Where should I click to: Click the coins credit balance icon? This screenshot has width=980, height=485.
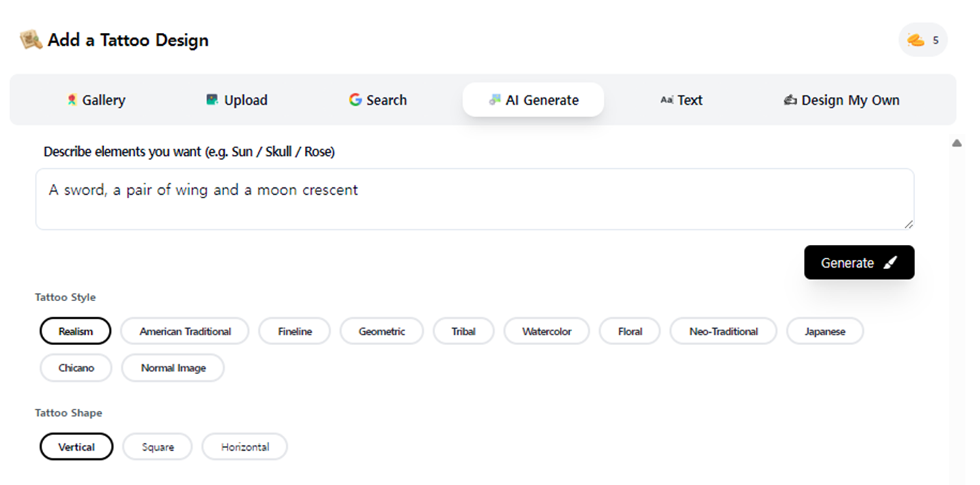click(916, 40)
